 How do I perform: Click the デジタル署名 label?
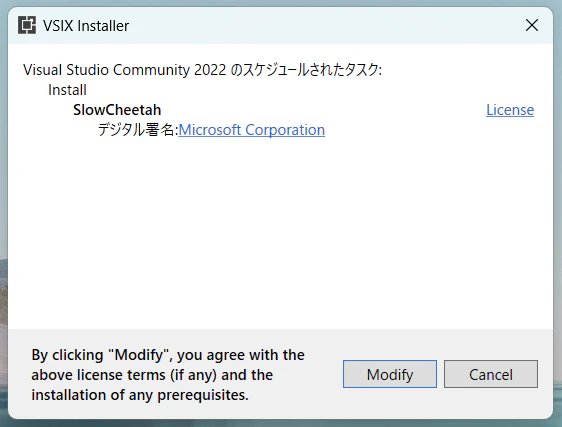[137, 130]
